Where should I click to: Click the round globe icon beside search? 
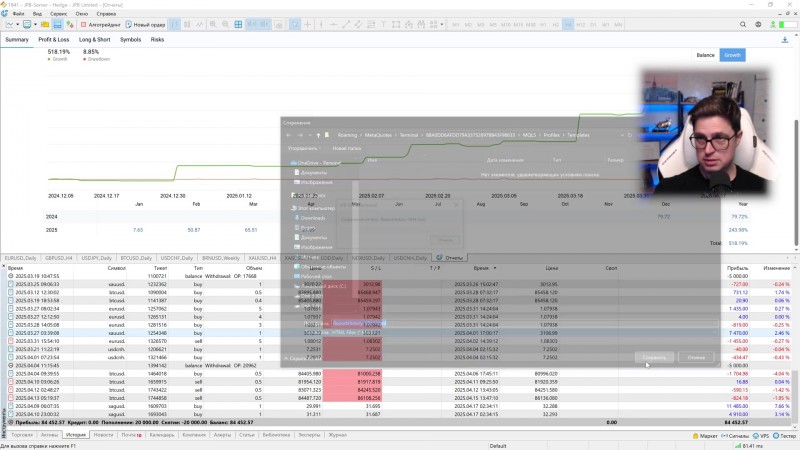(x=758, y=24)
